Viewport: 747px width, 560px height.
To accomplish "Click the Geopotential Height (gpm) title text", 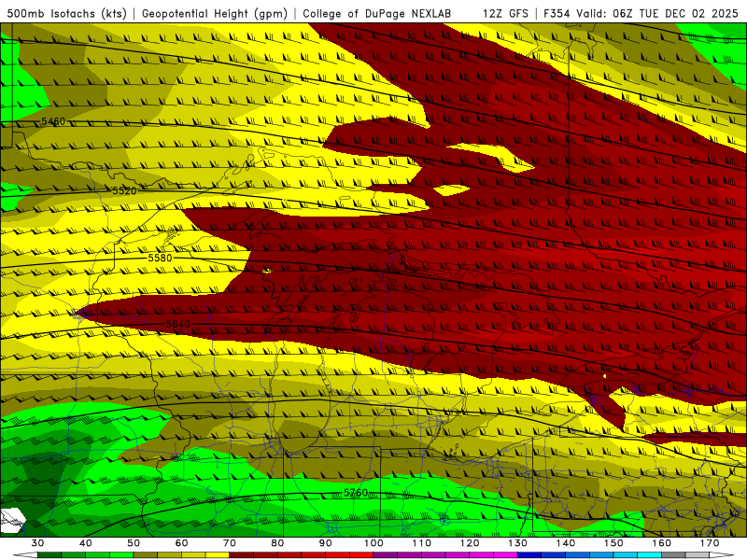I will click(215, 13).
